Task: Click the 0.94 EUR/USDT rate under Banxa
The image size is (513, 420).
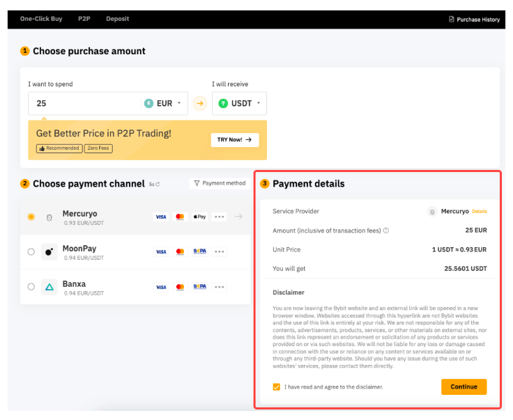Action: (84, 293)
